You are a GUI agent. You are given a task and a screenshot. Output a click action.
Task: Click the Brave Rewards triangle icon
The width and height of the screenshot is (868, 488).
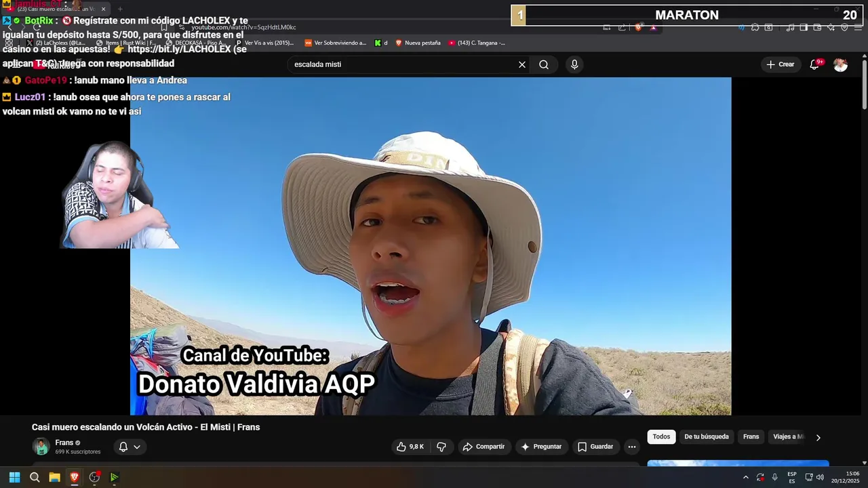tap(653, 27)
